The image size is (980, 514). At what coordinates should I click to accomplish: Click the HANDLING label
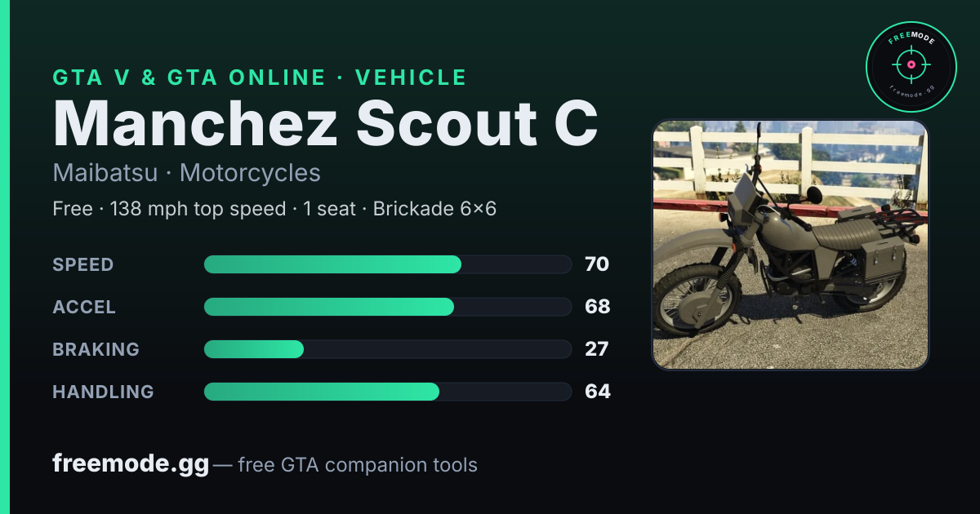pos(103,392)
